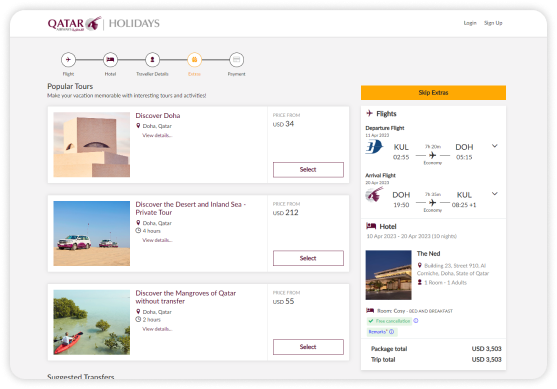Screen dimensions: 557x389
Task: Select the Mangroves of Qatar tour
Action: coord(308,347)
